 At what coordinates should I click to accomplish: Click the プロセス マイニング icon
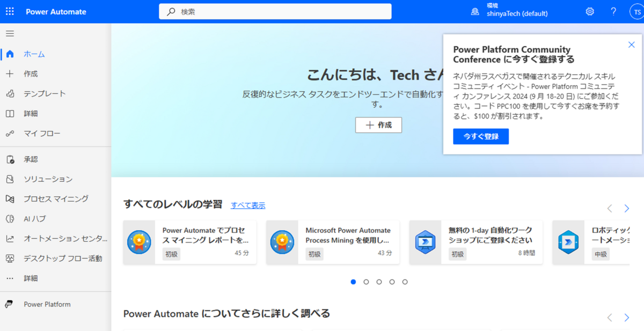(x=10, y=199)
